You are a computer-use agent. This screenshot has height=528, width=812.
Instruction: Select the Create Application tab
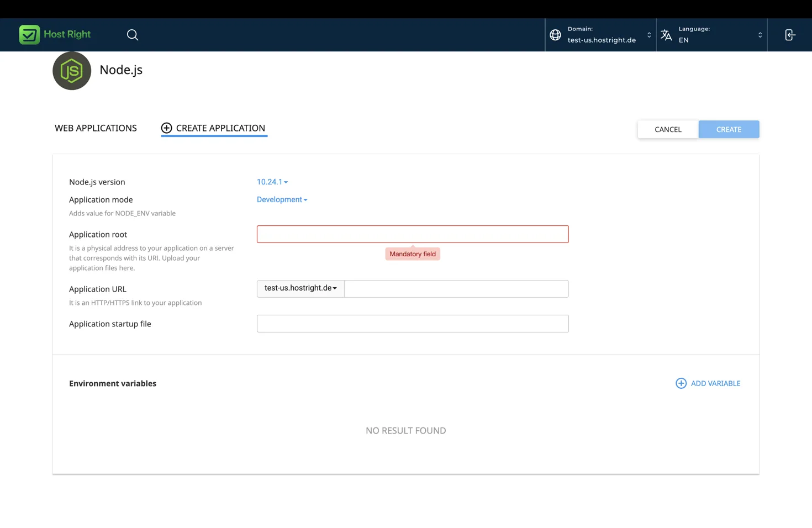pos(214,128)
